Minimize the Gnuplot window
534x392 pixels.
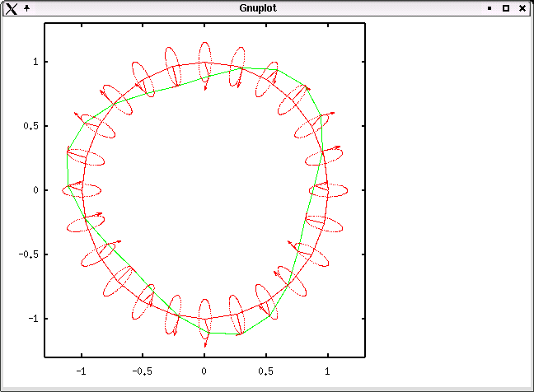(489, 8)
